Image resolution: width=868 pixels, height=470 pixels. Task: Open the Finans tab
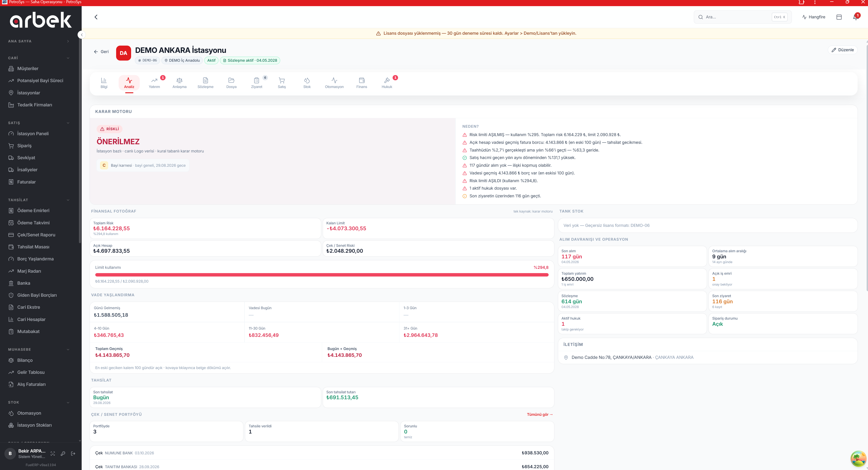pyautogui.click(x=362, y=83)
